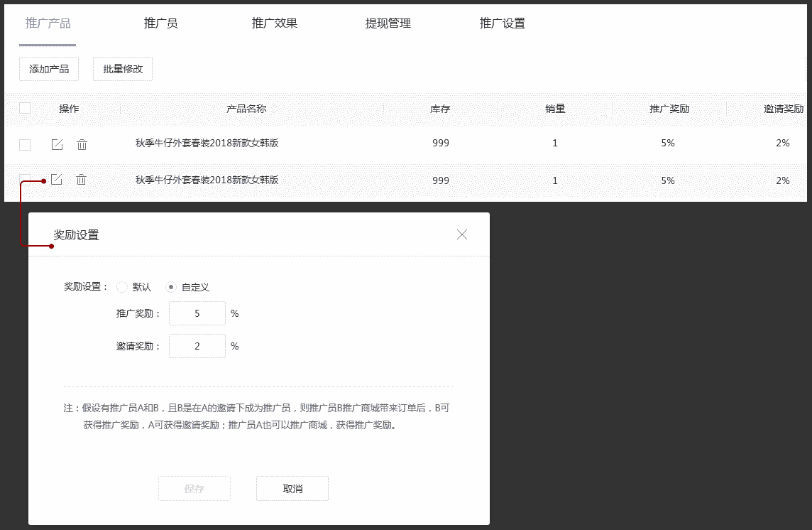Close the 奖励设置 dialog with the X icon

pos(462,234)
